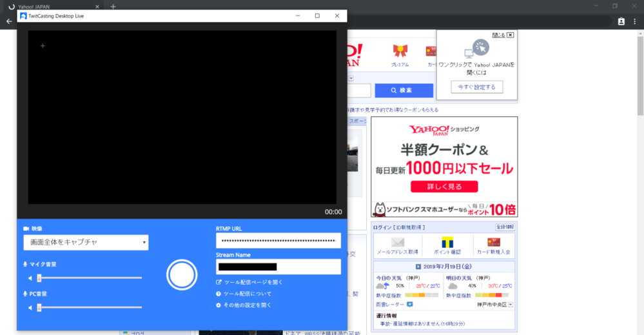Focus the RTMP URL input field
This screenshot has height=335, width=644.
point(278,241)
